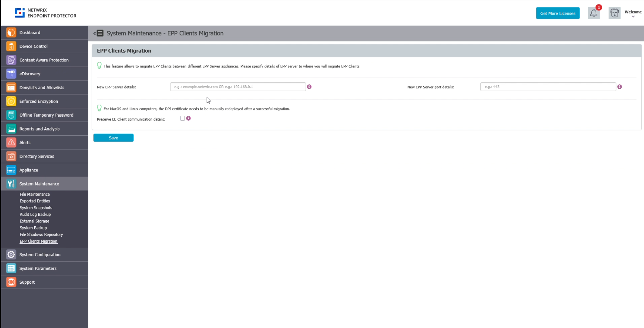Expand the System Configuration menu
This screenshot has width=644, height=328.
tap(40, 255)
